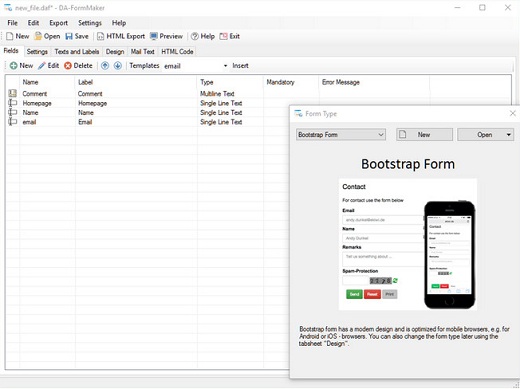Open the Help menu in the menu bar
This screenshot has width=520, height=389.
tap(119, 23)
